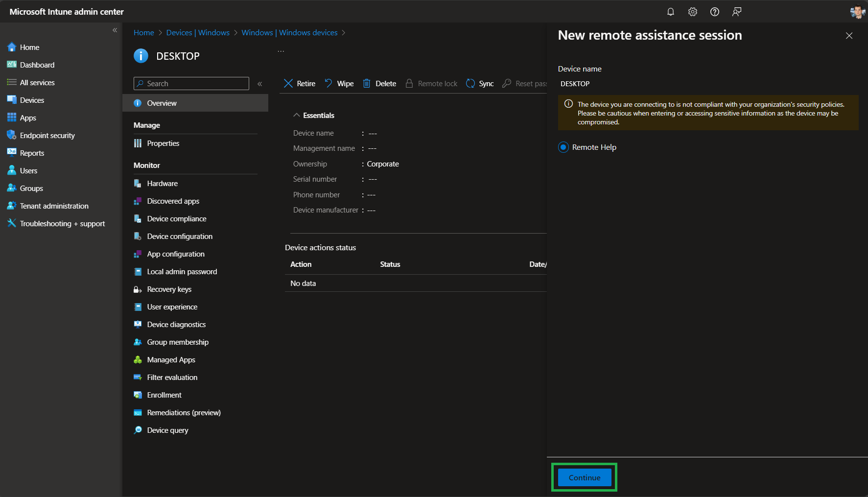
Task: Open Recovery keys in Monitor menu
Action: (x=169, y=289)
